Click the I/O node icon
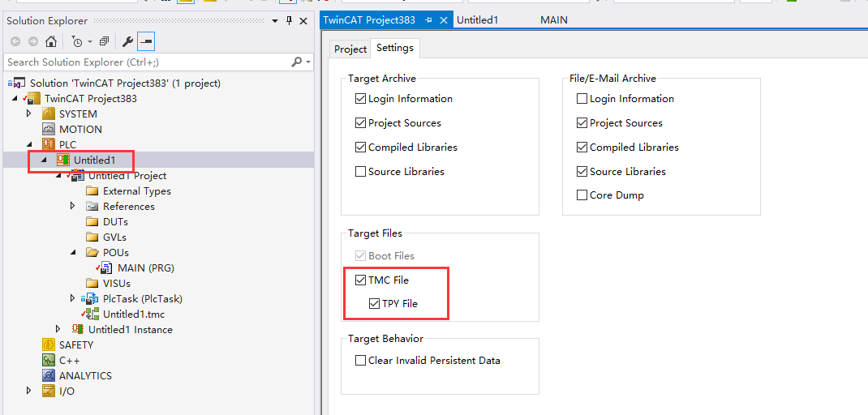The width and height of the screenshot is (868, 415). 49,391
